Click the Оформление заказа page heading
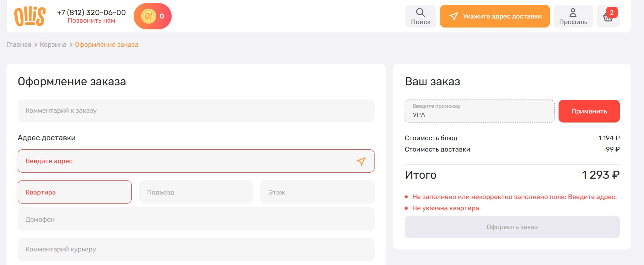644x265 pixels. [x=72, y=81]
